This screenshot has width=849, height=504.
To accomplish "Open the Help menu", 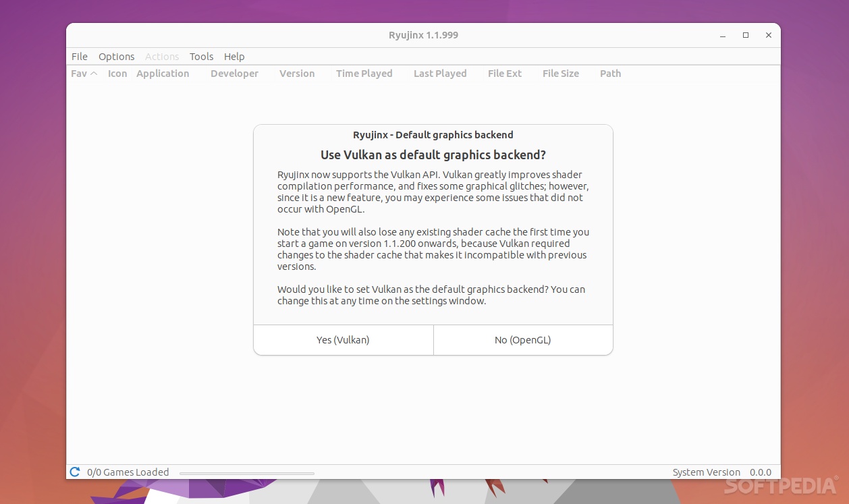I will (x=234, y=56).
